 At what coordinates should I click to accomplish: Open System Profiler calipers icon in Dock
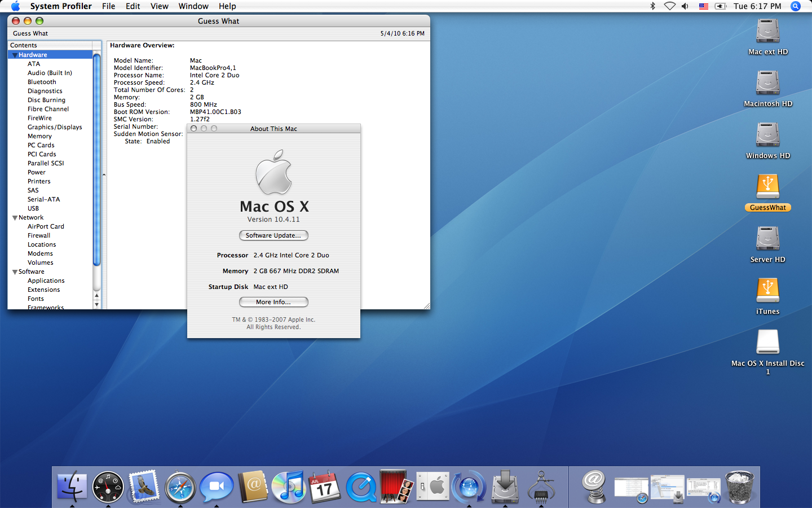click(541, 487)
